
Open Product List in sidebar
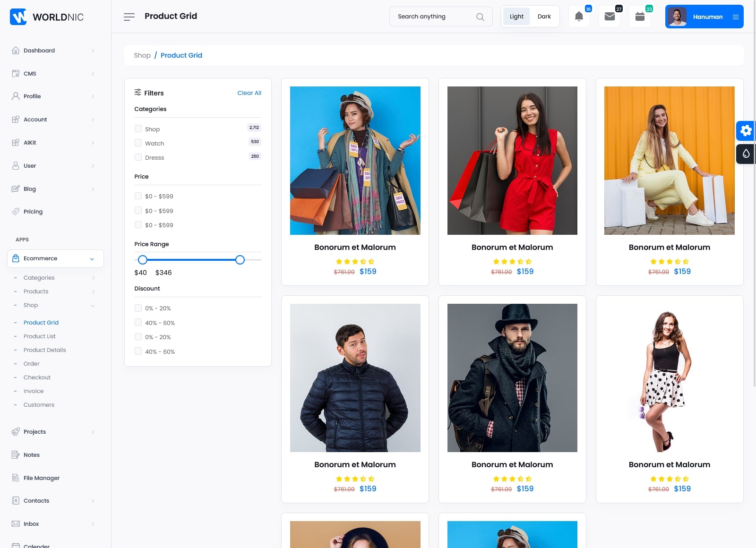(40, 336)
